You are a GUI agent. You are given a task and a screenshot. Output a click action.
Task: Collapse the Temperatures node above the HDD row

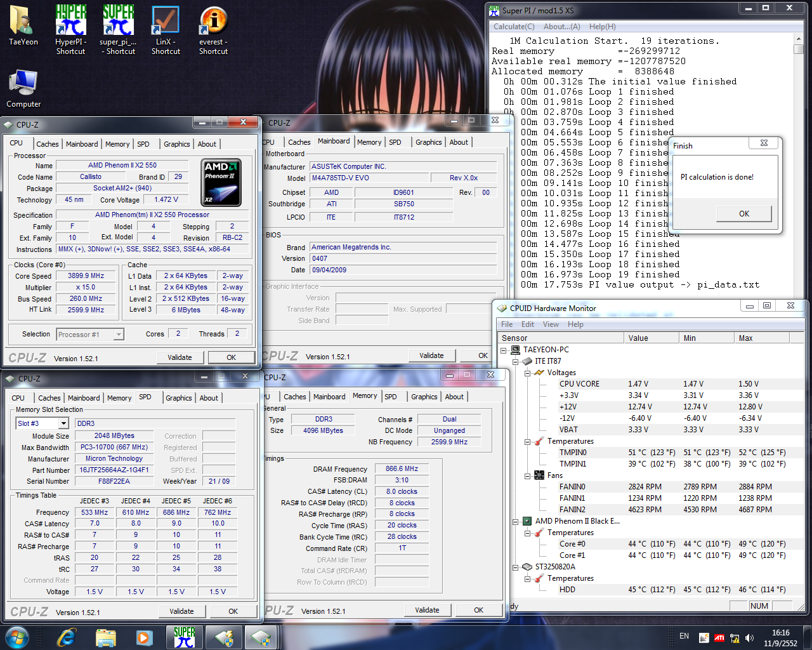[x=527, y=578]
